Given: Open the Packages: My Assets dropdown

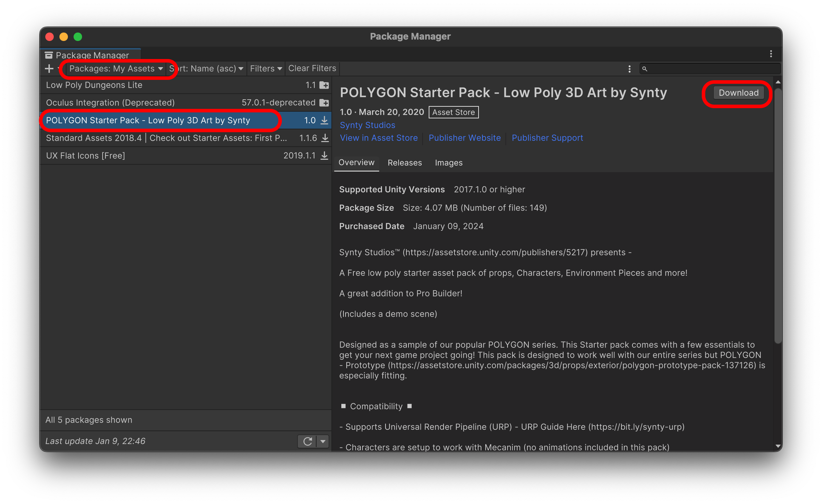Looking at the screenshot, I should [x=116, y=69].
